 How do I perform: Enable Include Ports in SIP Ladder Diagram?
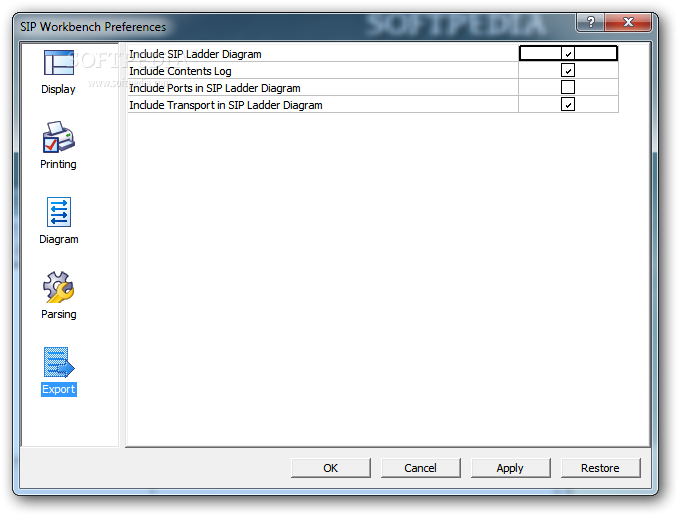click(x=568, y=87)
